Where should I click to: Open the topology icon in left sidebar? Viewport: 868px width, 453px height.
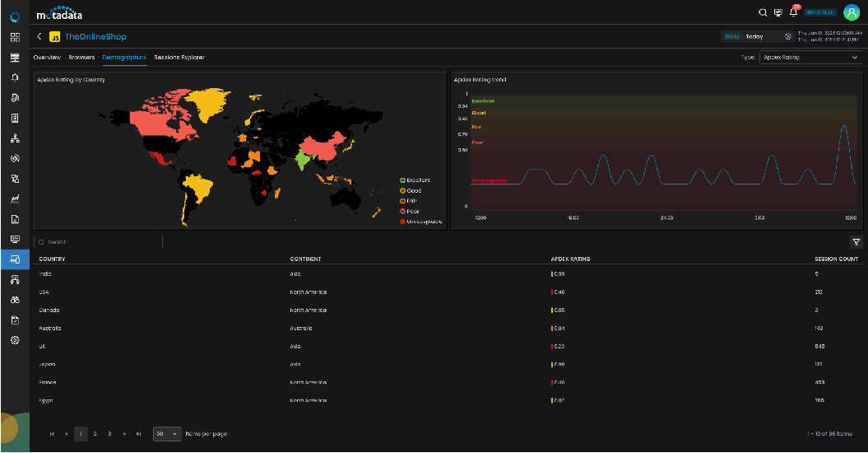[x=15, y=138]
